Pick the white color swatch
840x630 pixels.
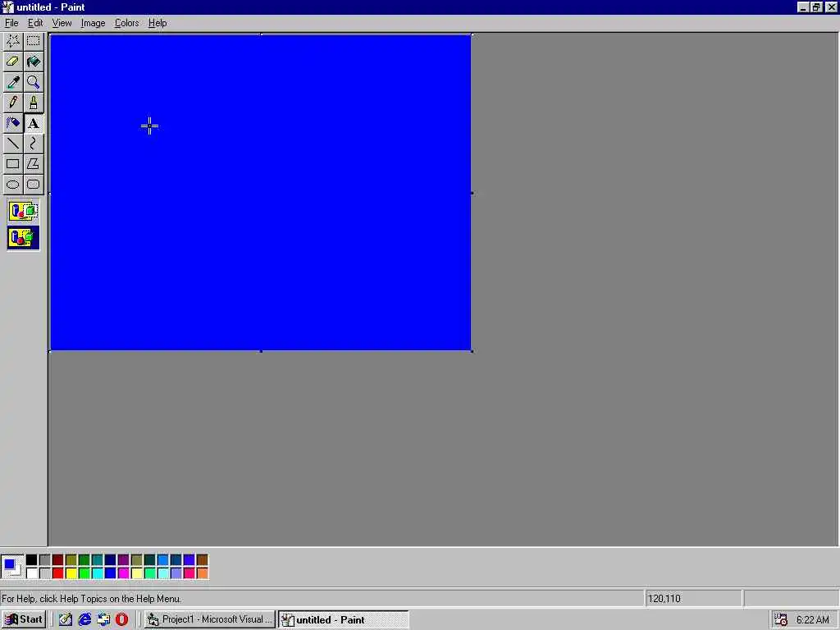pos(32,573)
